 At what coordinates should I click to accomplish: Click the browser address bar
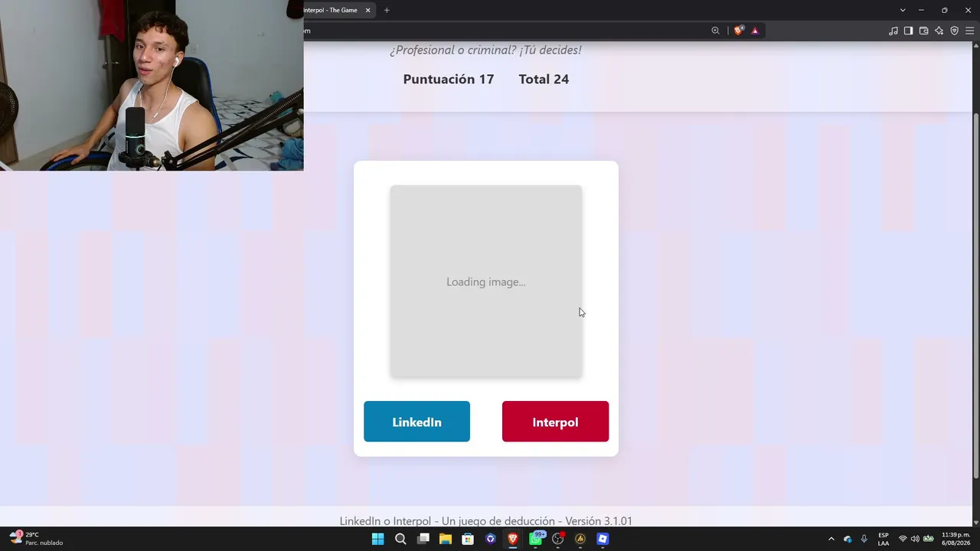click(x=505, y=31)
